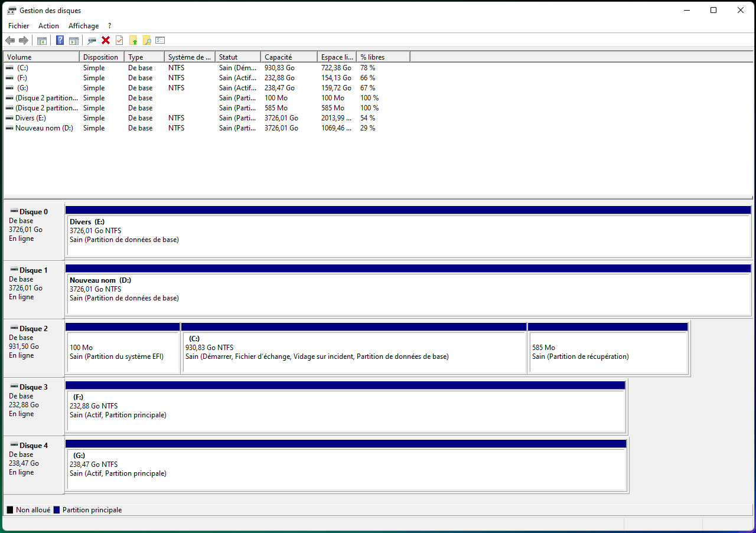Click the drive icon of the (G:) row

point(9,88)
